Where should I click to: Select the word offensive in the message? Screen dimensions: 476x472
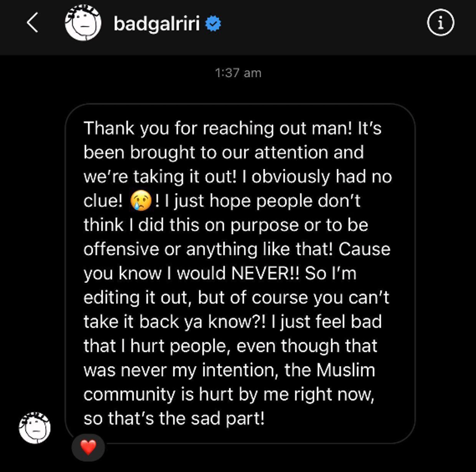click(x=121, y=249)
